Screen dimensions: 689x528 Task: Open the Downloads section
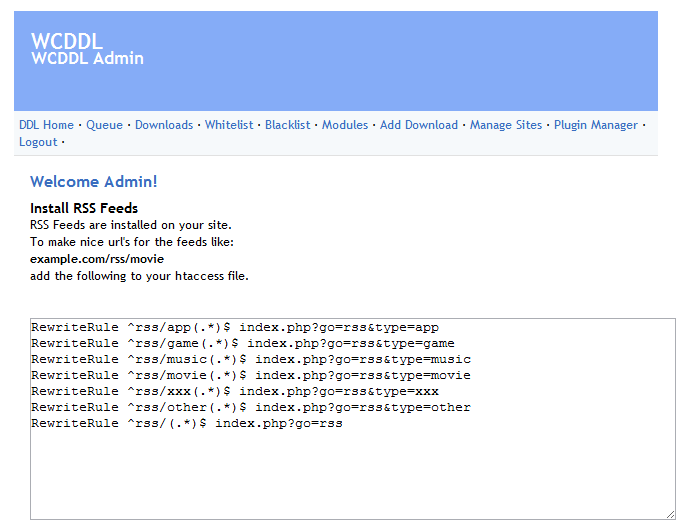point(164,125)
